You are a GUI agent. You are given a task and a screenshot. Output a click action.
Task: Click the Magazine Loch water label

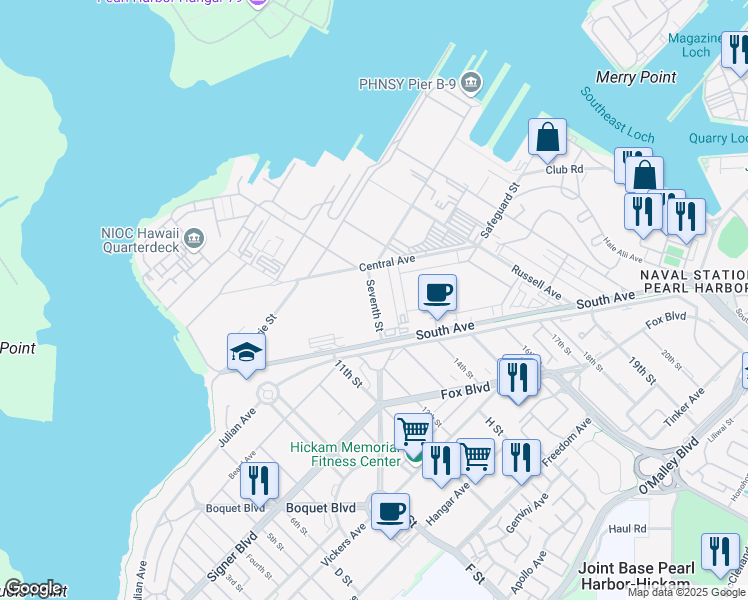point(696,45)
